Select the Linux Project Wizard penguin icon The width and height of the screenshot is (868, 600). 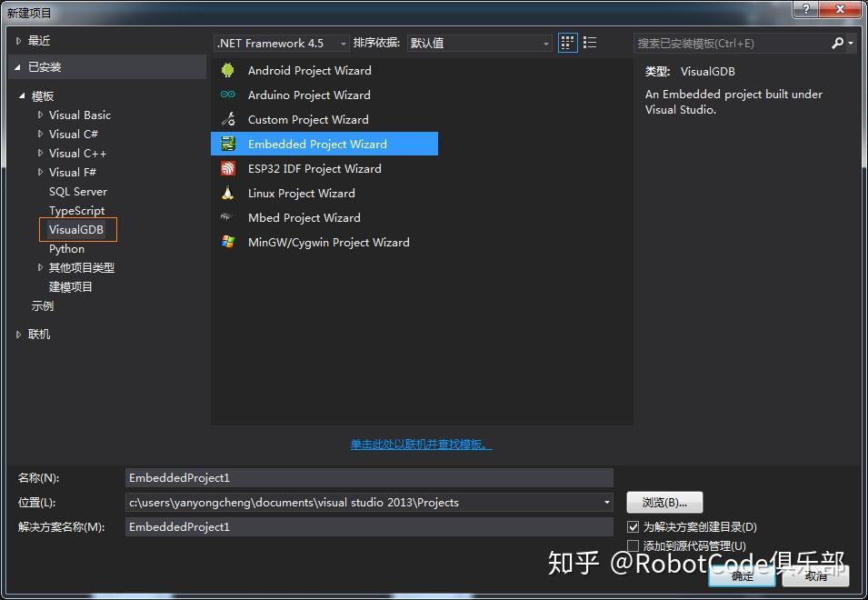(x=228, y=193)
